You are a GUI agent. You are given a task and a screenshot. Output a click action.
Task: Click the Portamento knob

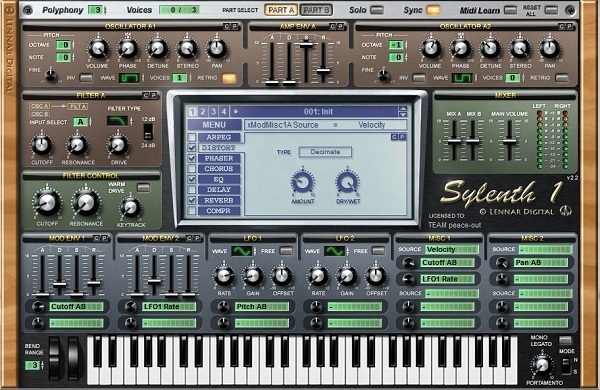click(541, 365)
